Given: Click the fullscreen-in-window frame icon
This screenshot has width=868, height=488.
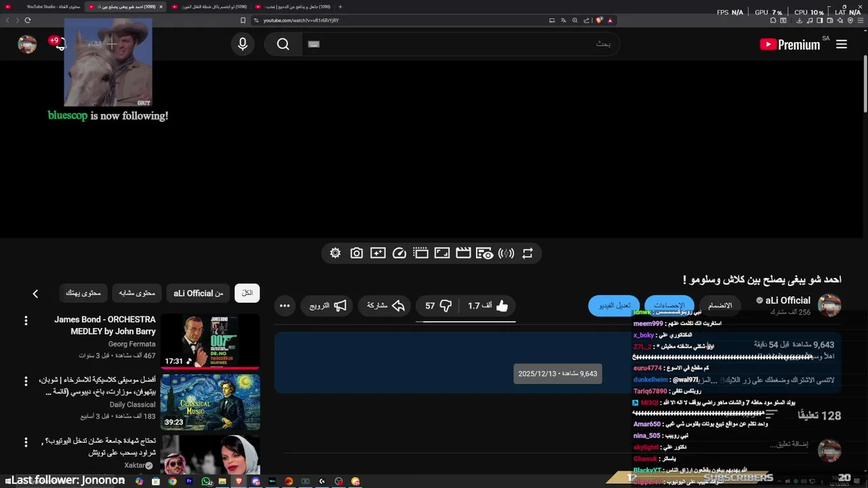Looking at the screenshot, I should (x=442, y=253).
